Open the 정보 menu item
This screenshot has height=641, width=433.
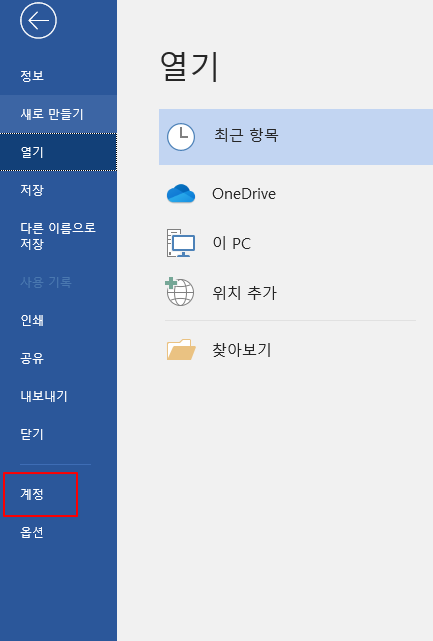[58, 76]
